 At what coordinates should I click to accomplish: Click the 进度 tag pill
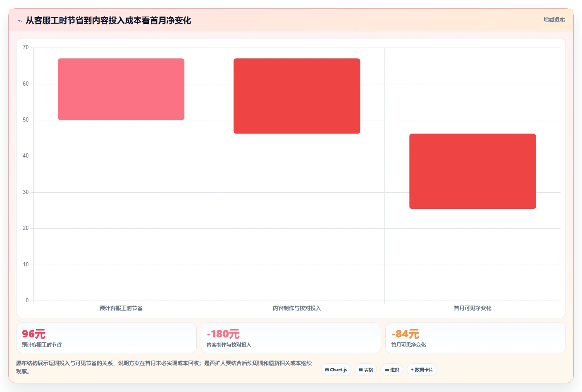click(x=392, y=370)
